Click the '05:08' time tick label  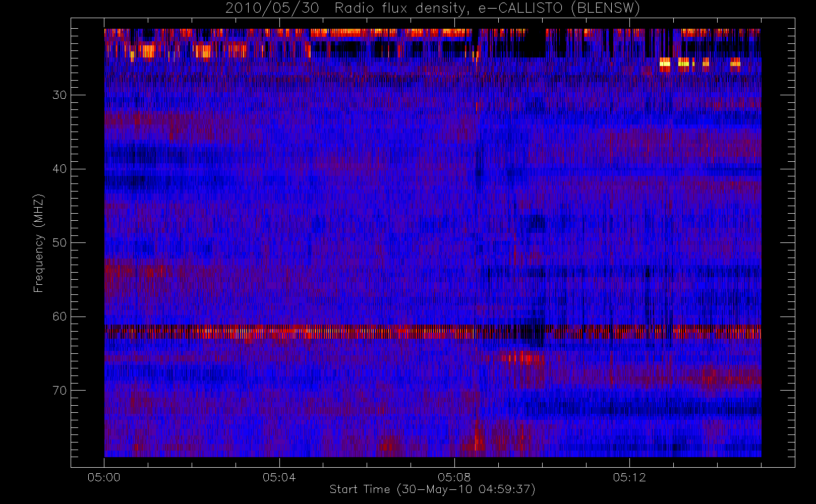pos(454,477)
